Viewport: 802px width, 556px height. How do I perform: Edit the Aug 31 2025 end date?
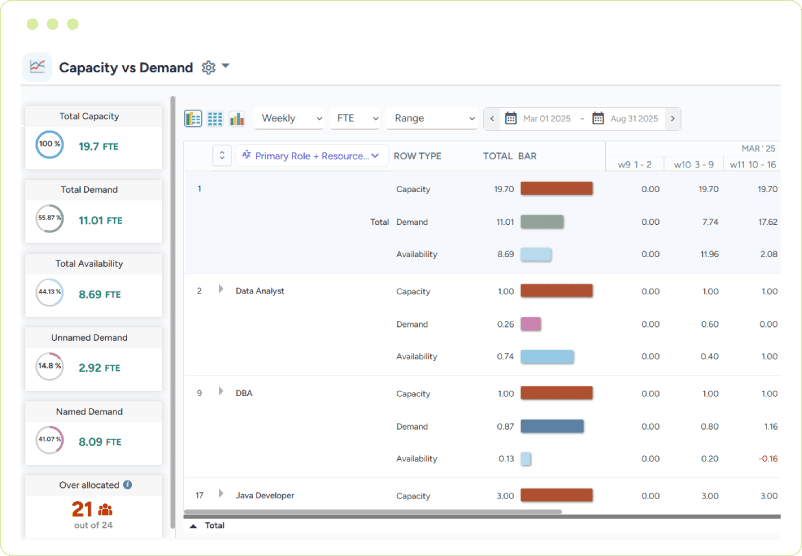coord(634,119)
